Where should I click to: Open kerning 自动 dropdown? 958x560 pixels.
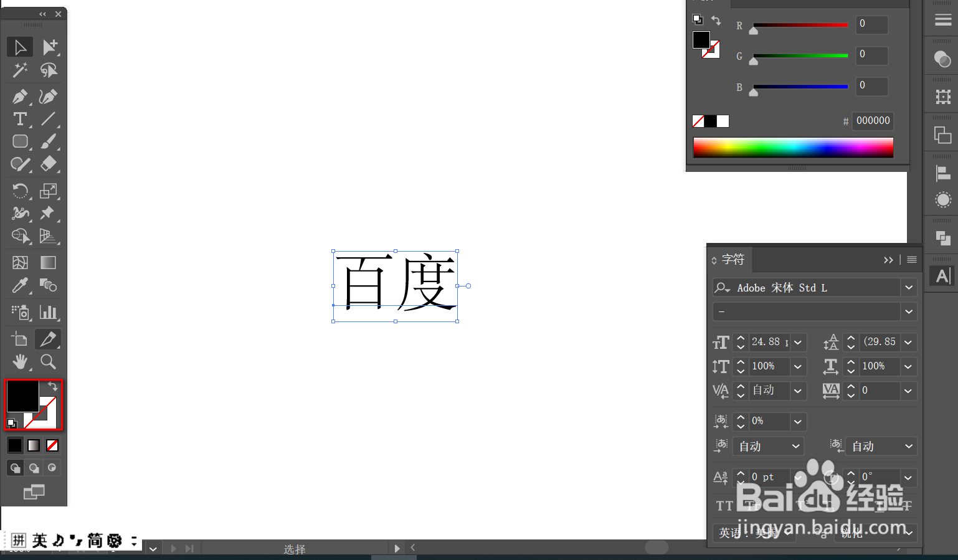pyautogui.click(x=798, y=391)
